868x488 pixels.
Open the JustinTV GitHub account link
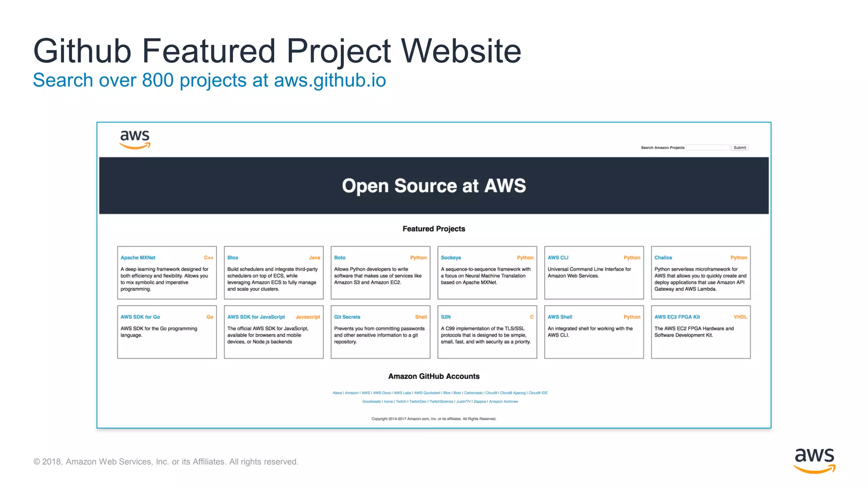tap(463, 402)
